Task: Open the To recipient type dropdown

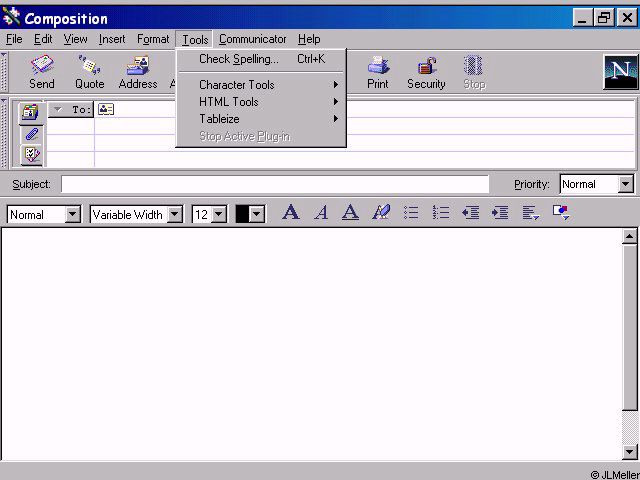Action: pyautogui.click(x=71, y=109)
